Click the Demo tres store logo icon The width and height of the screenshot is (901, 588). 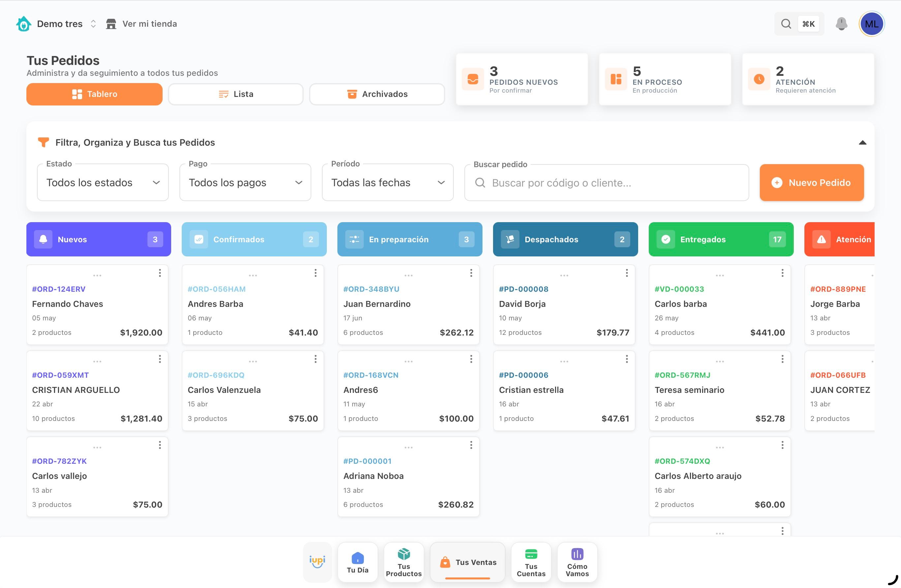(23, 24)
